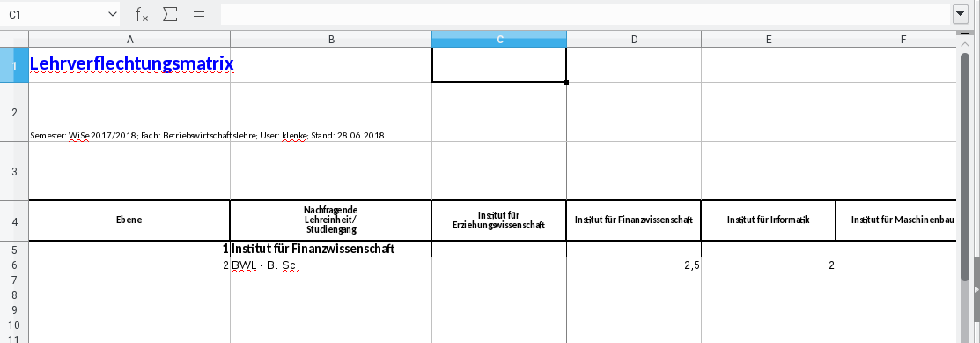This screenshot has width=980, height=343.
Task: Open the Name Box dropdown
Action: (x=113, y=14)
